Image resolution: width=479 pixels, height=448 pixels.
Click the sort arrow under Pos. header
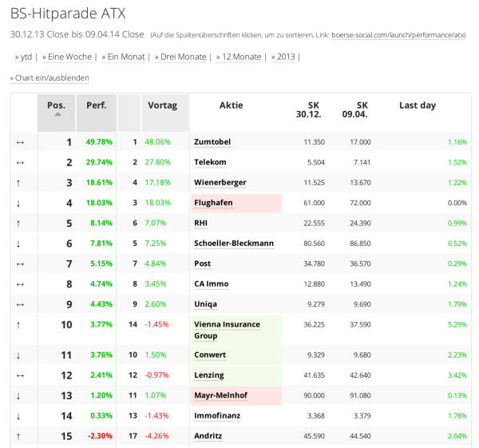(57, 115)
